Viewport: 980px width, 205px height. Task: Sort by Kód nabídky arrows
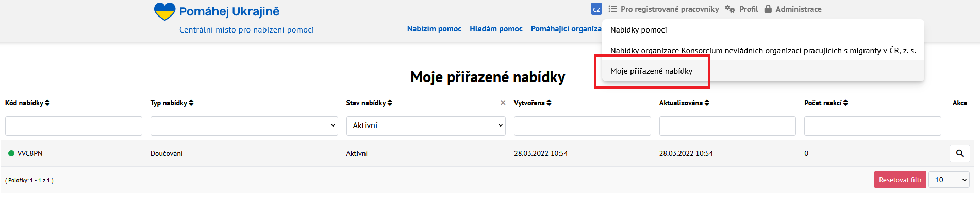(47, 103)
